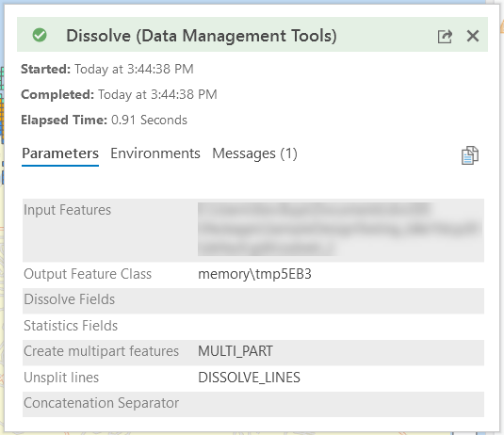Click the Unsplit lines label
Viewport: 504px width, 435px height.
pos(61,378)
